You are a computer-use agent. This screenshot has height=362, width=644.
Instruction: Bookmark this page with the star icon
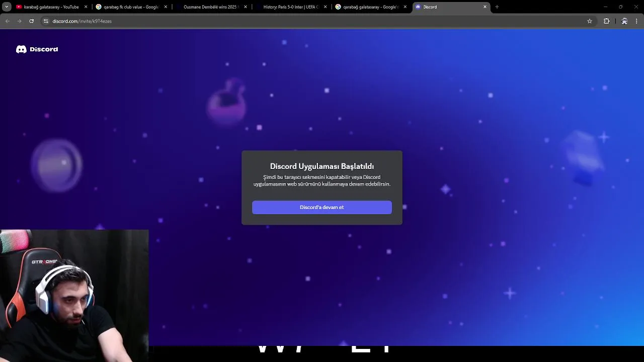click(x=590, y=21)
